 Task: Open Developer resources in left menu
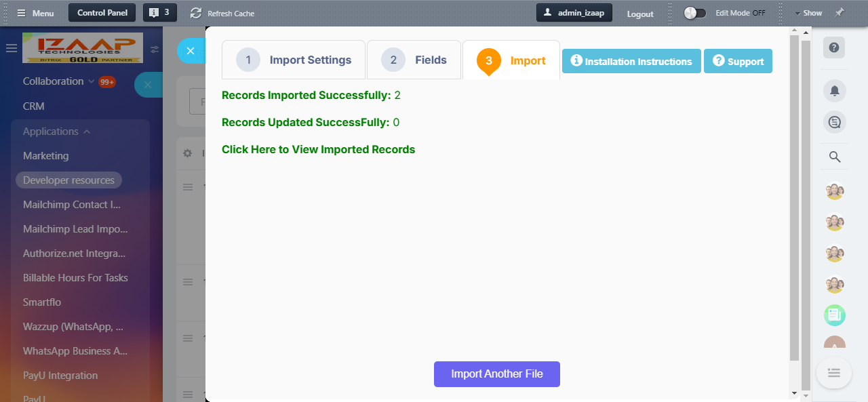pyautogui.click(x=68, y=180)
